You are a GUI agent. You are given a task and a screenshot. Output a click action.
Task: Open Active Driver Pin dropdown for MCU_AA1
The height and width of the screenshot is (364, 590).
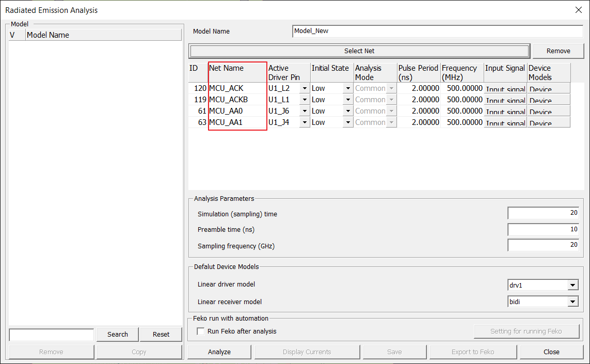tap(305, 122)
